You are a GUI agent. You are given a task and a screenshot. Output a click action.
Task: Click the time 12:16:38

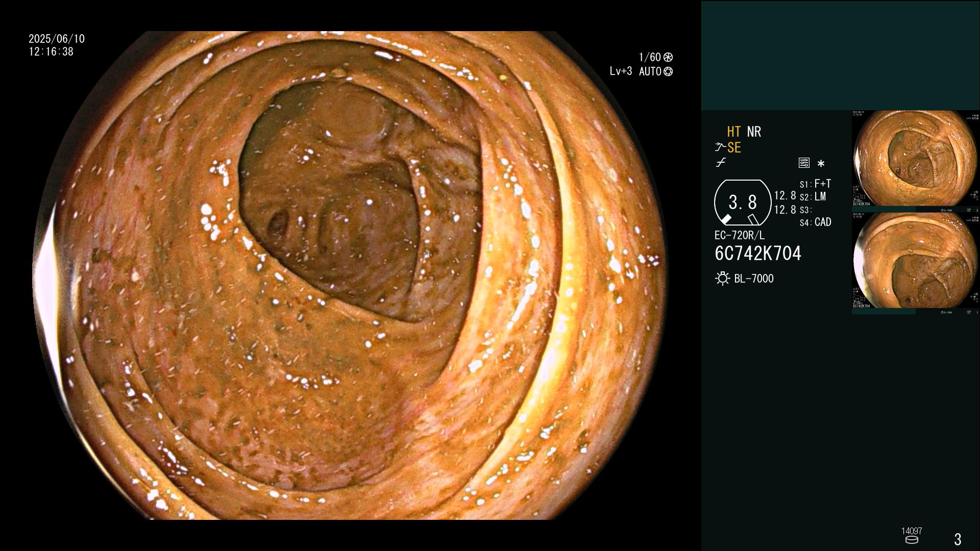pos(51,52)
